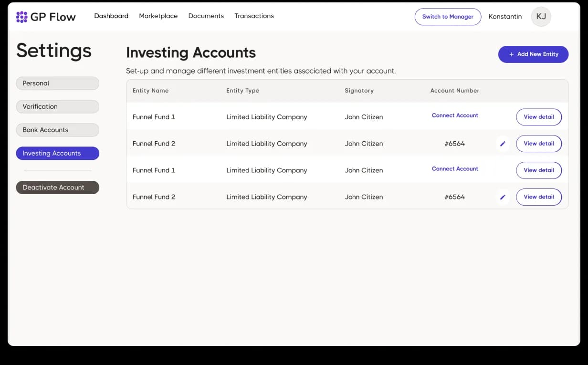The height and width of the screenshot is (365, 588).
Task: Click View detail in the third table row
Action: coord(539,170)
